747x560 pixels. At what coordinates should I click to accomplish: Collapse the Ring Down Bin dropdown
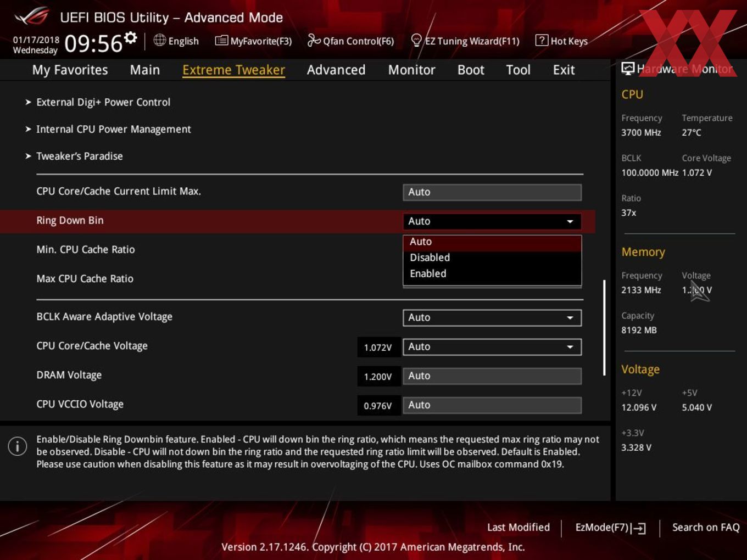click(x=492, y=221)
